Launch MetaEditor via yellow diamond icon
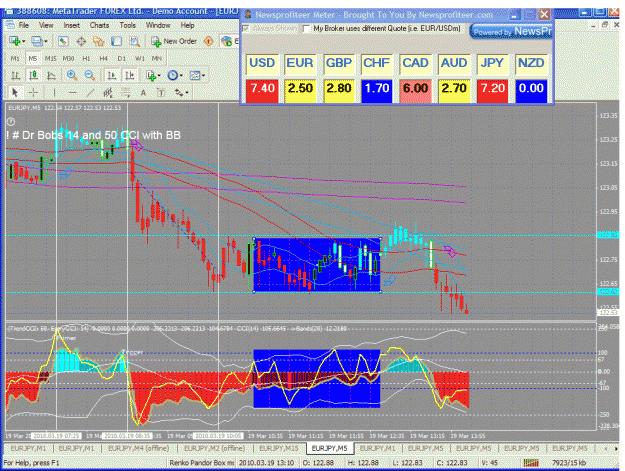The height and width of the screenshot is (471, 625). (208, 41)
